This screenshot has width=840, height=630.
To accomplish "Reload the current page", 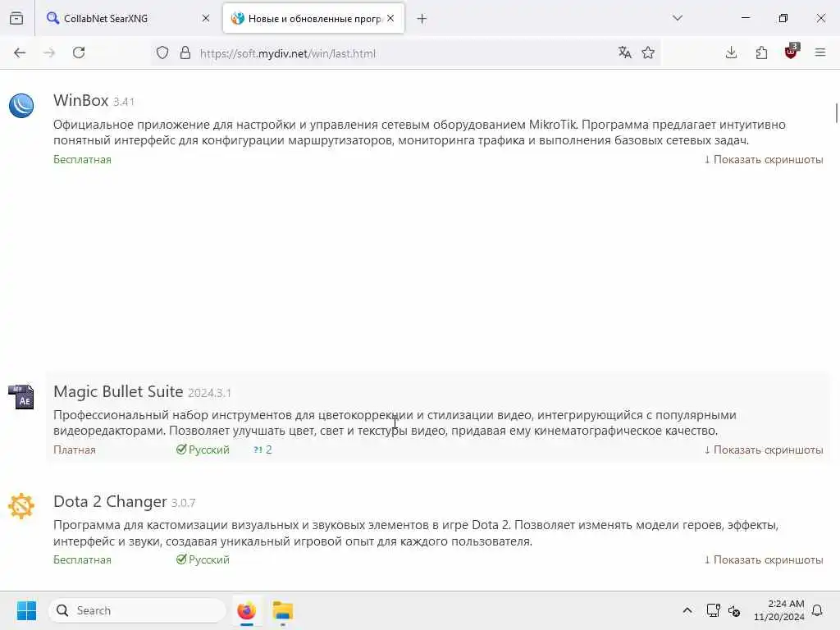I will (79, 52).
